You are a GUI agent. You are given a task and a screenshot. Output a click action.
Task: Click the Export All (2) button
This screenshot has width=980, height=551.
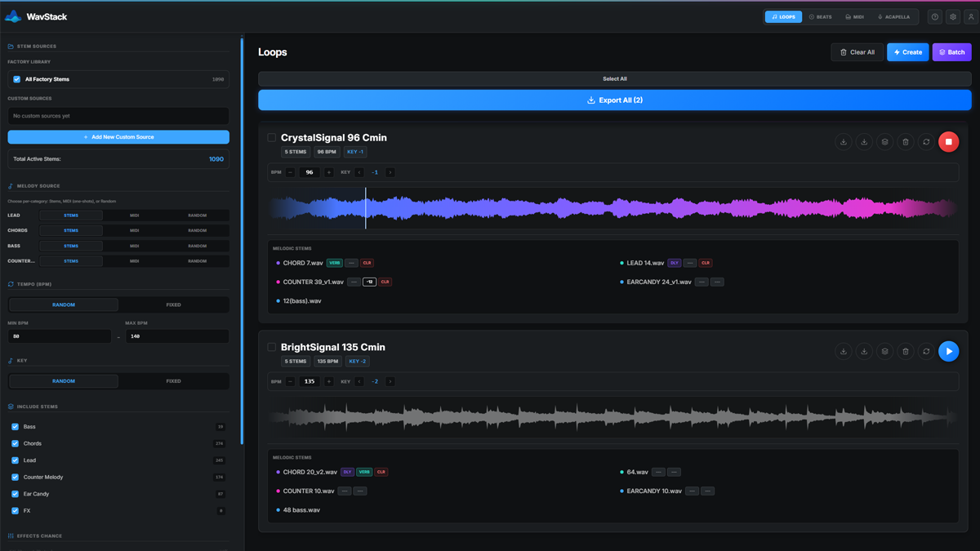click(614, 100)
